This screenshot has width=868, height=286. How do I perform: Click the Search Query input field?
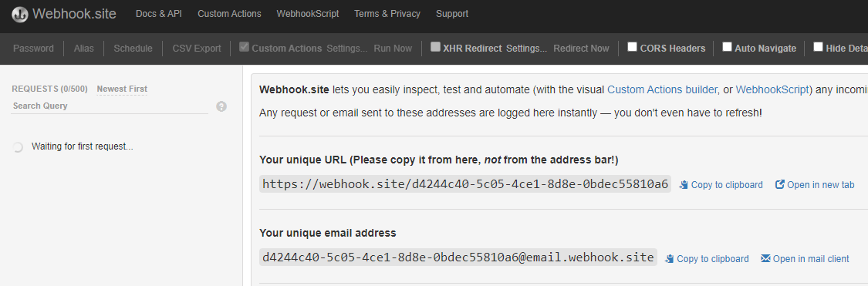pyautogui.click(x=110, y=106)
